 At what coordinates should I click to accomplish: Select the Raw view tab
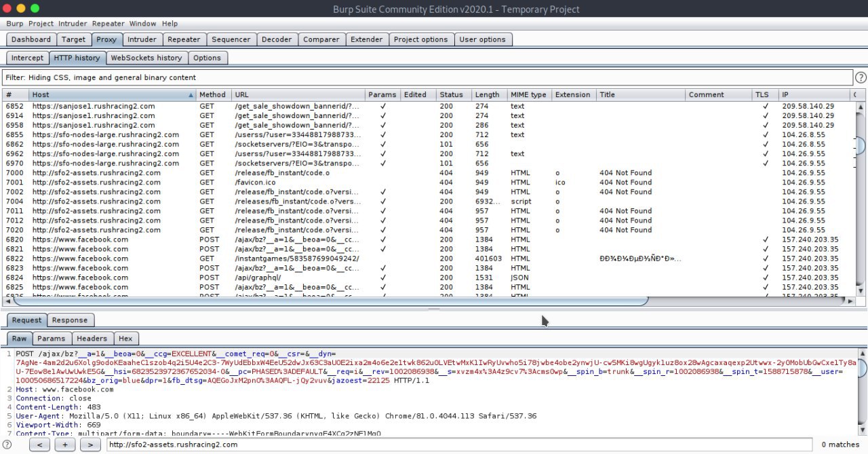(x=20, y=339)
